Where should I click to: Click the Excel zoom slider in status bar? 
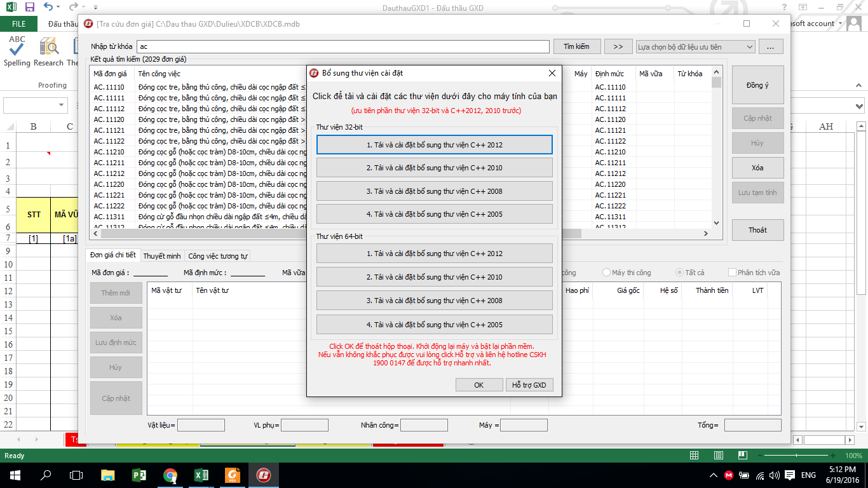click(x=802, y=456)
